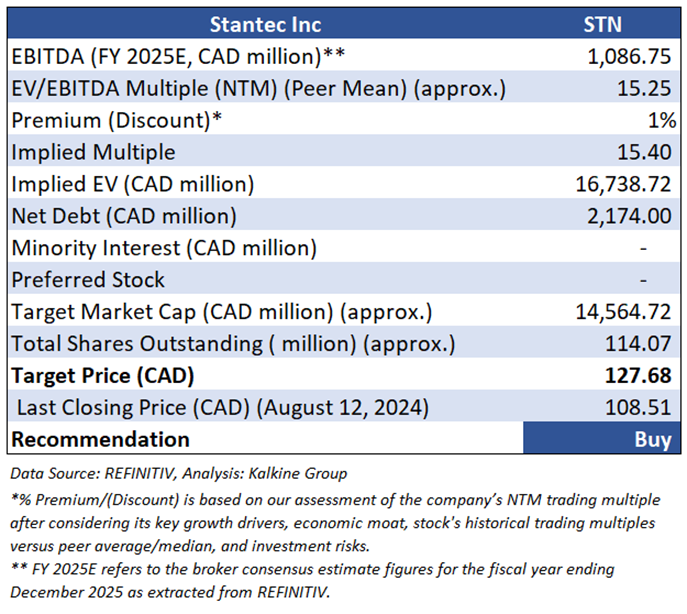Select the Target Price (CAD) label
The image size is (687, 614).
[102, 376]
